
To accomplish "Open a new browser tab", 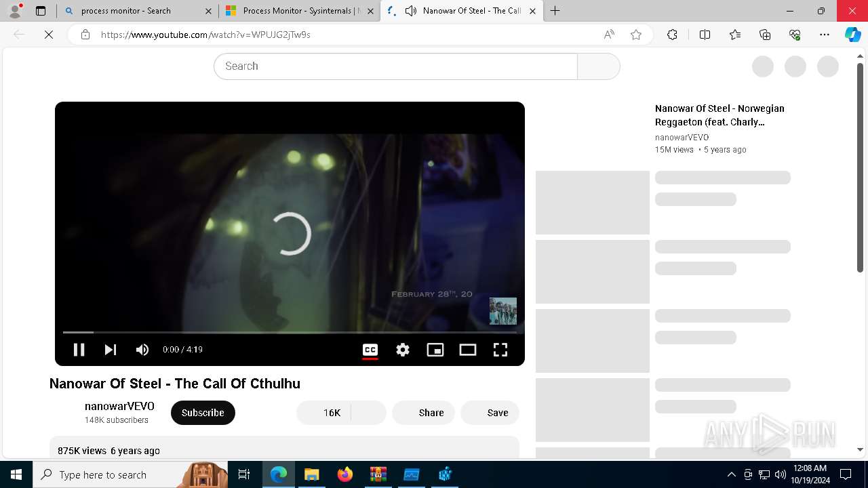I will 555,11.
